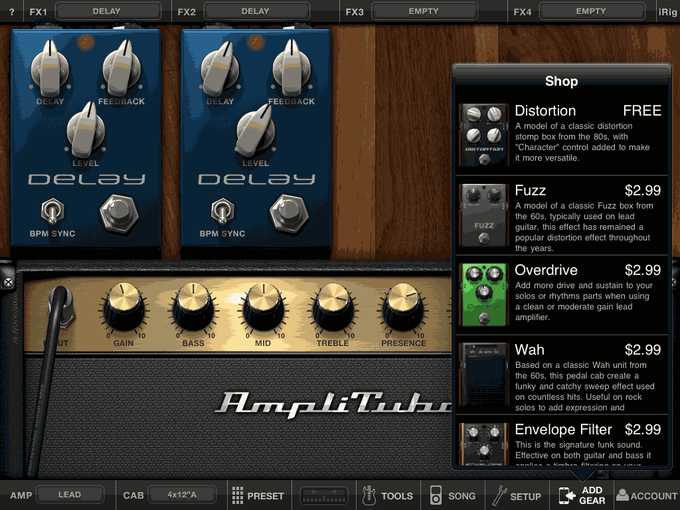The width and height of the screenshot is (680, 510).
Task: Click the FEEDBACK knob on first pedal
Action: (122, 69)
